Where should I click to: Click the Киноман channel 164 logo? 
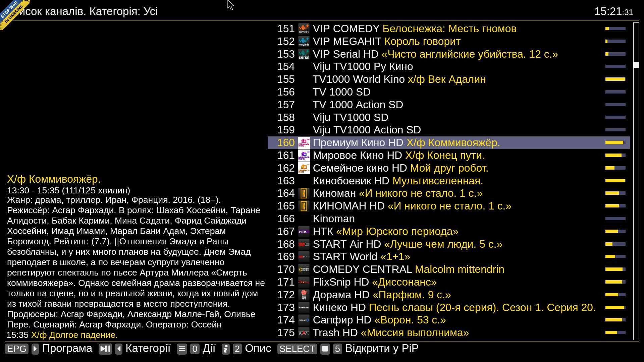point(304,193)
